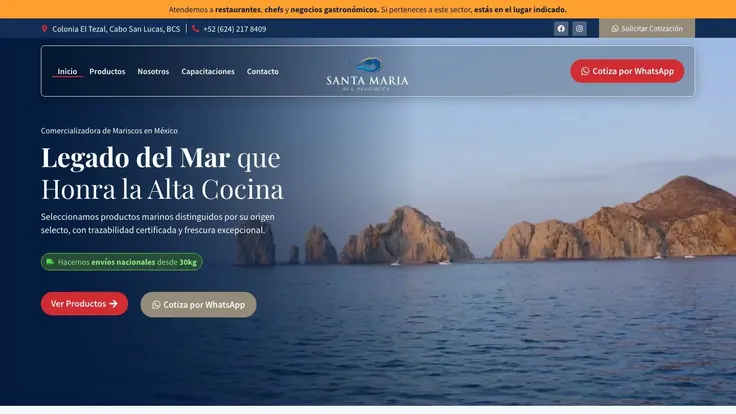Click the heading Legado del Mar
The height and width of the screenshot is (414, 736).
136,157
